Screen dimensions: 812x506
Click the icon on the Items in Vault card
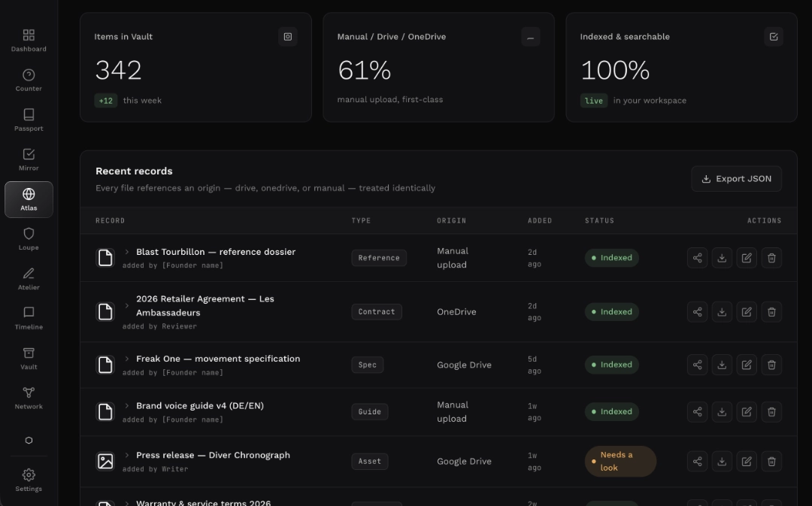pos(288,37)
